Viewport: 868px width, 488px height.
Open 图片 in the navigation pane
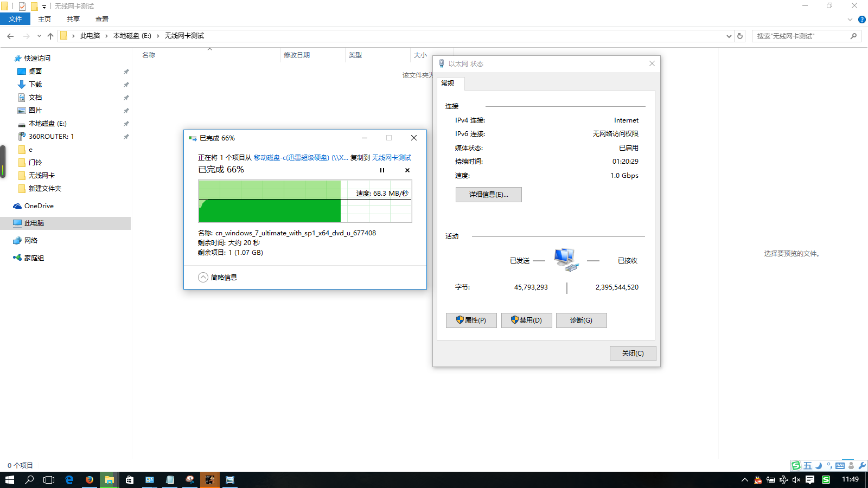tap(35, 111)
